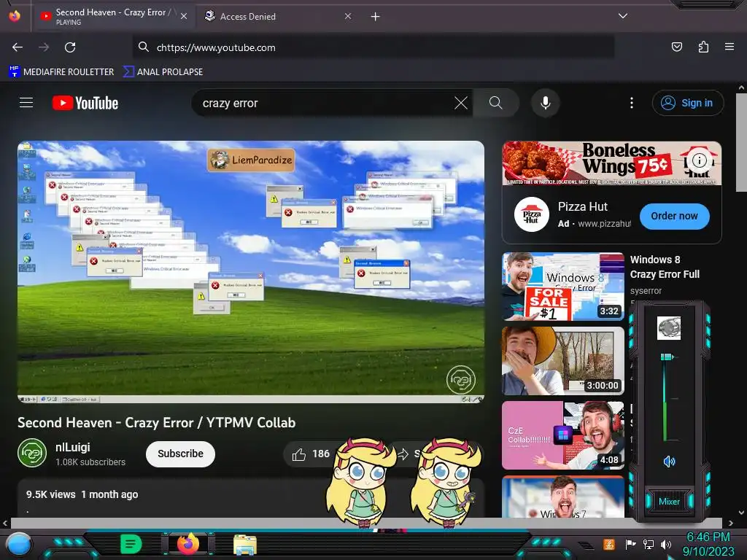This screenshot has height=560, width=747.
Task: Click the Second Heaven video title text
Action: point(156,422)
